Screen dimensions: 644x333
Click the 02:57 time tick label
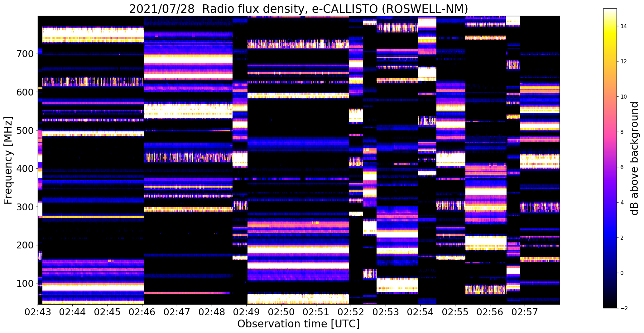(x=525, y=312)
